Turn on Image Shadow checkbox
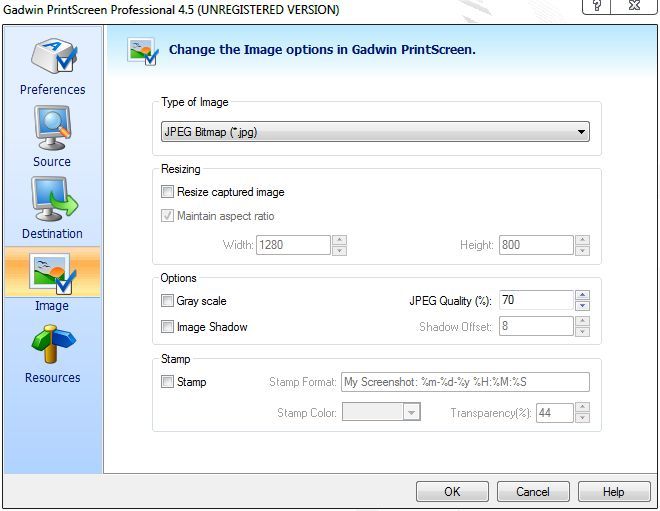 click(x=167, y=327)
